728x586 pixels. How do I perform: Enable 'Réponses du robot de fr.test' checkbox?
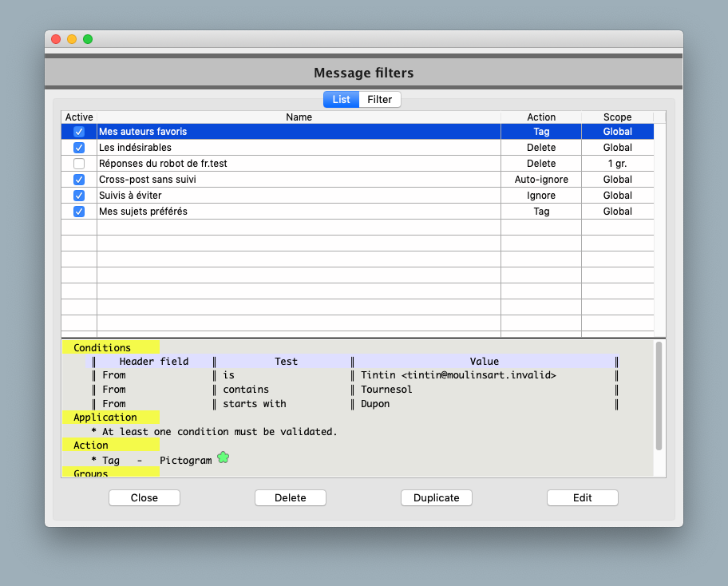pos(79,164)
